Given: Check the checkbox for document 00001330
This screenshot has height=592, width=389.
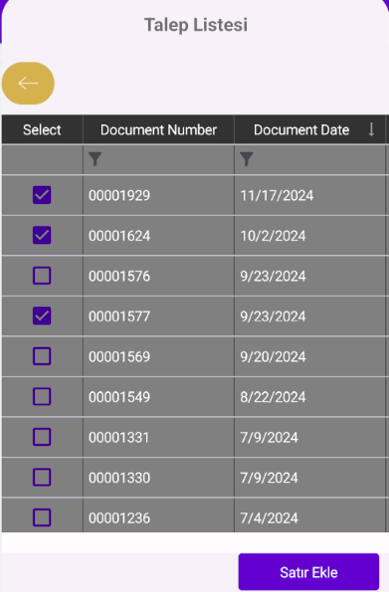Looking at the screenshot, I should (x=42, y=478).
